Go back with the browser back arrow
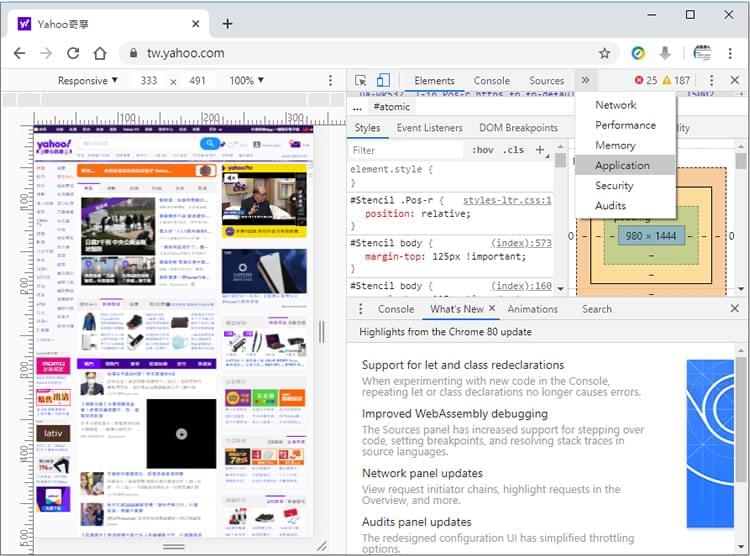Screen dimensions: 750x556 [19, 53]
